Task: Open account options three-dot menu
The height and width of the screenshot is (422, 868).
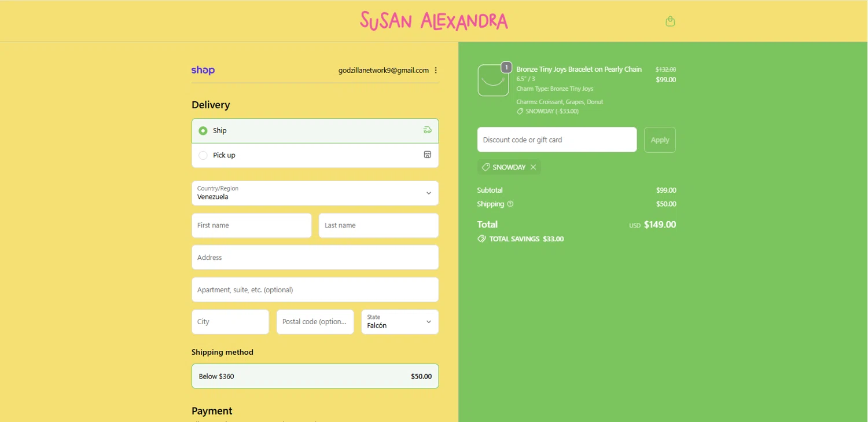Action: (436, 71)
